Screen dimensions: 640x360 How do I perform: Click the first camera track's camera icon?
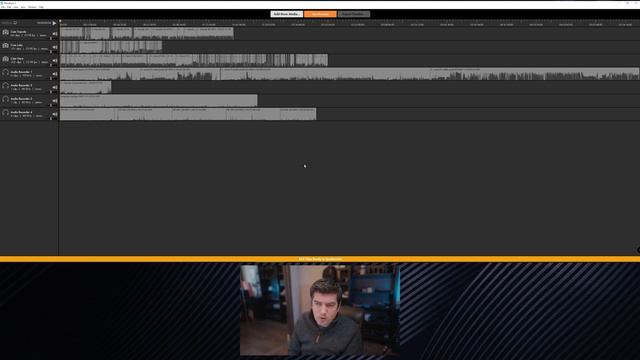[x=5, y=32]
